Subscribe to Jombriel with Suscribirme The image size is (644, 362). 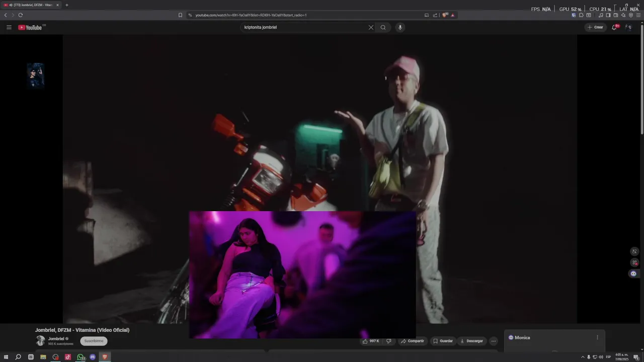pyautogui.click(x=94, y=341)
